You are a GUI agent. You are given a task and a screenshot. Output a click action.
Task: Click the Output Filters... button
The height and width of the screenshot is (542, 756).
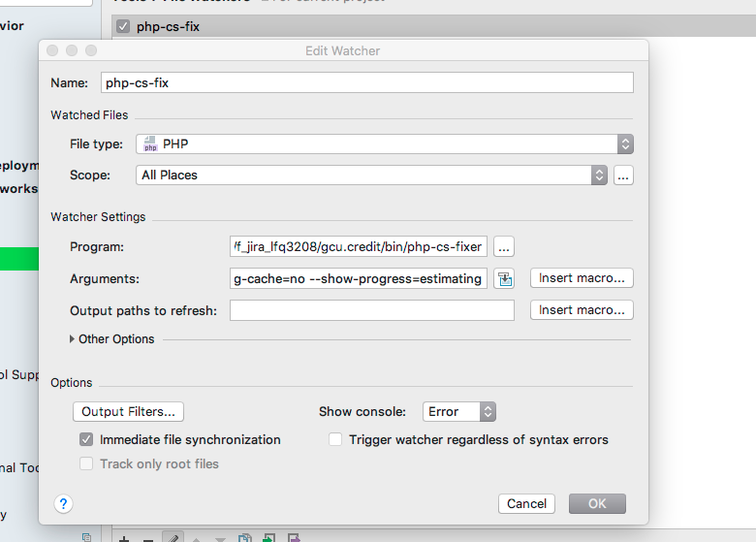pyautogui.click(x=128, y=411)
